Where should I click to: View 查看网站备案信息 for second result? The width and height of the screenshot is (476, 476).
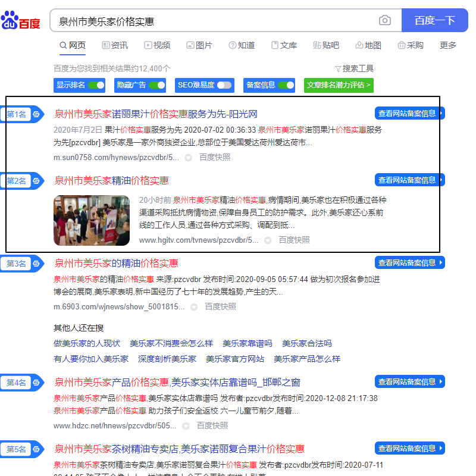pyautogui.click(x=409, y=180)
